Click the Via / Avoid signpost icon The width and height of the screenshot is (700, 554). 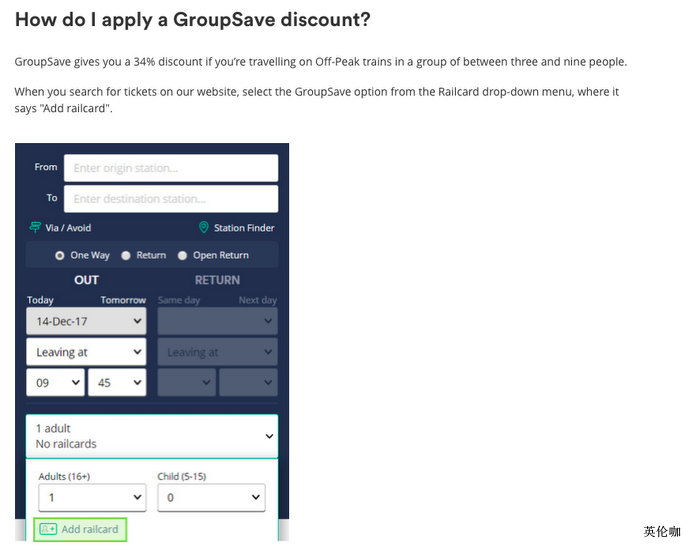click(x=36, y=228)
